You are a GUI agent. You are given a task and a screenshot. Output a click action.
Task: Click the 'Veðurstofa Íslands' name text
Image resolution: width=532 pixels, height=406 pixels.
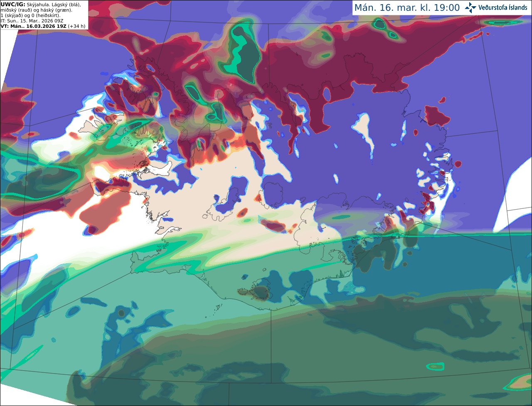click(503, 7)
